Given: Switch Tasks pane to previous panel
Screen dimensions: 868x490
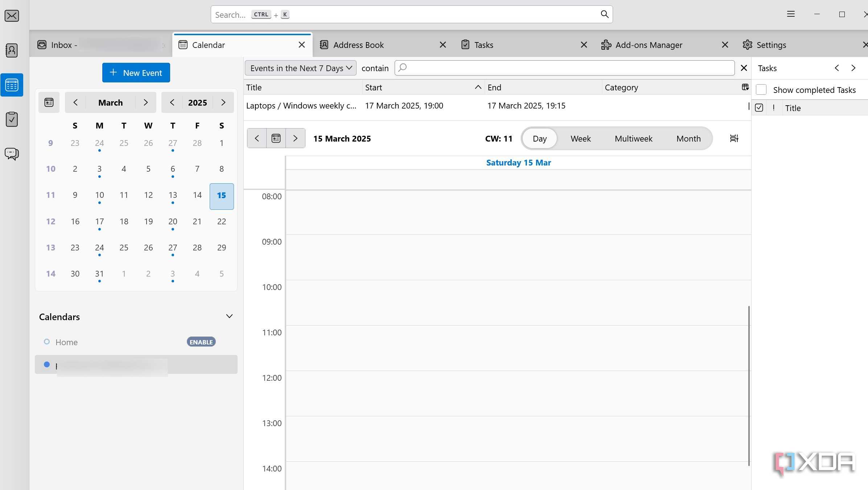Looking at the screenshot, I should 837,68.
